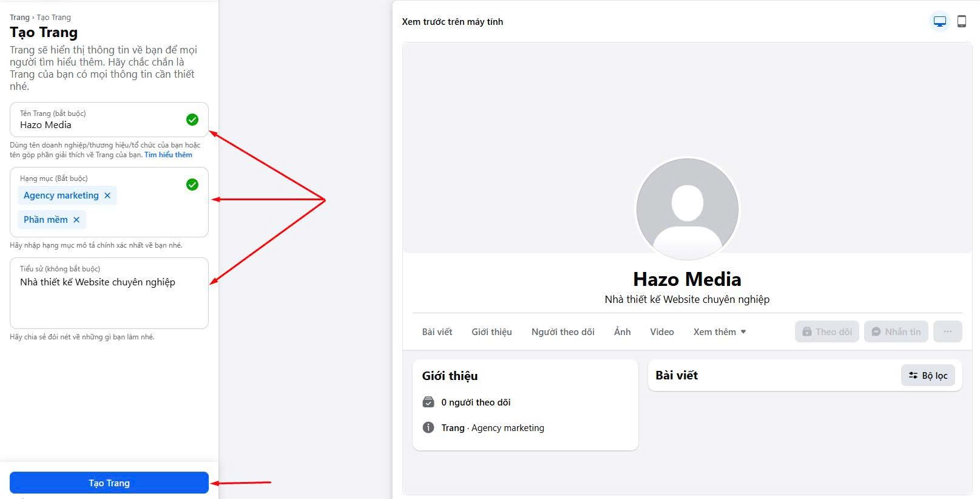Screen dimensions: 980x499
Task: Open the Giới thiệu tab
Action: click(492, 332)
